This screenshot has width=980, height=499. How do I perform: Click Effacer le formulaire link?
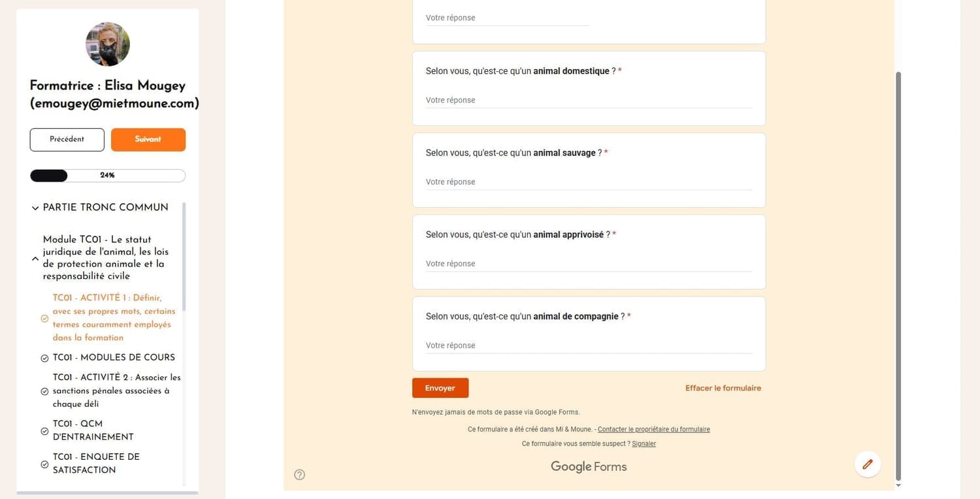(723, 388)
